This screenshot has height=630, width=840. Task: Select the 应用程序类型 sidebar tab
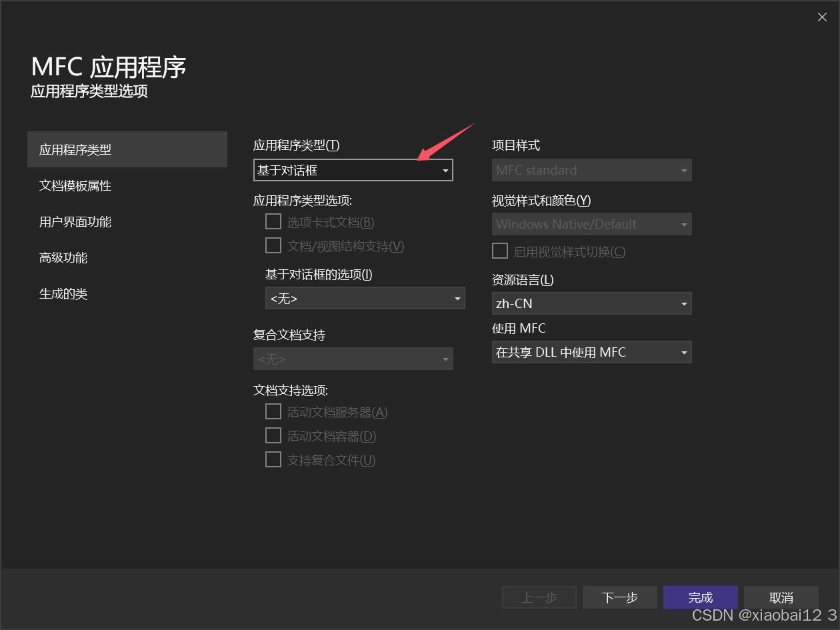coord(127,149)
